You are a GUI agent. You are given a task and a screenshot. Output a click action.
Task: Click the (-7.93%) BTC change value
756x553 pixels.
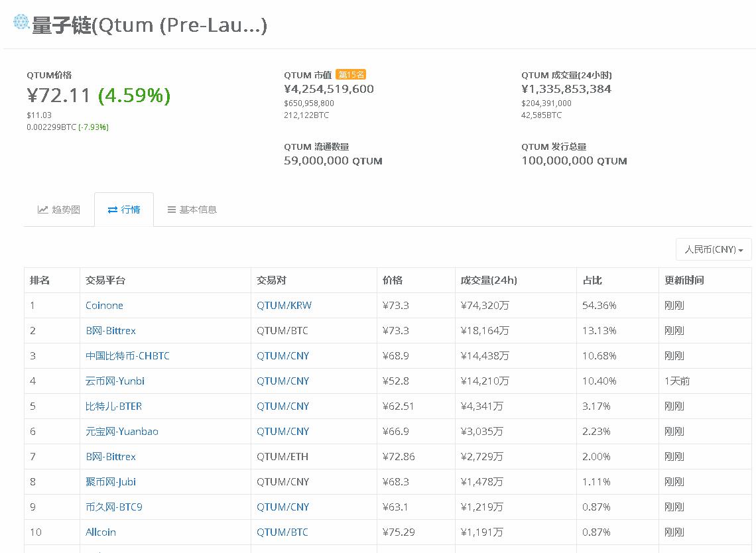[94, 127]
